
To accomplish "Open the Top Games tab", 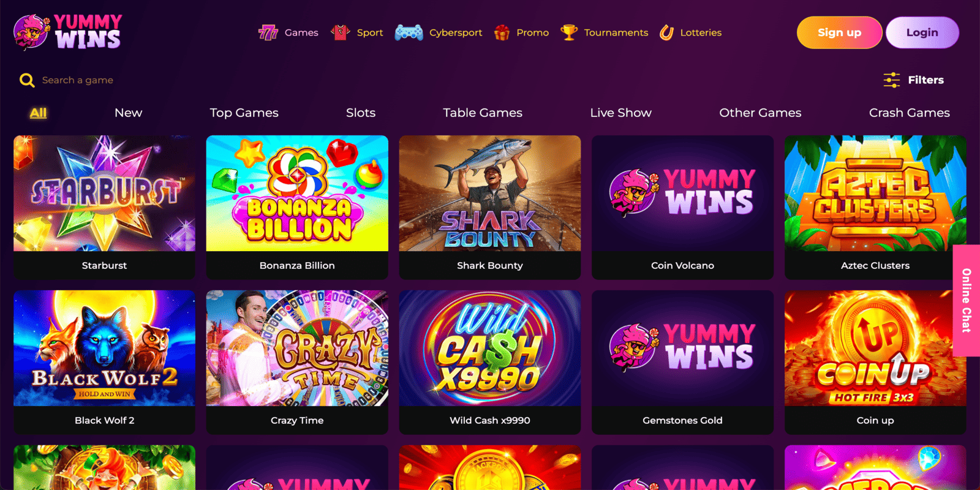I will click(x=244, y=113).
